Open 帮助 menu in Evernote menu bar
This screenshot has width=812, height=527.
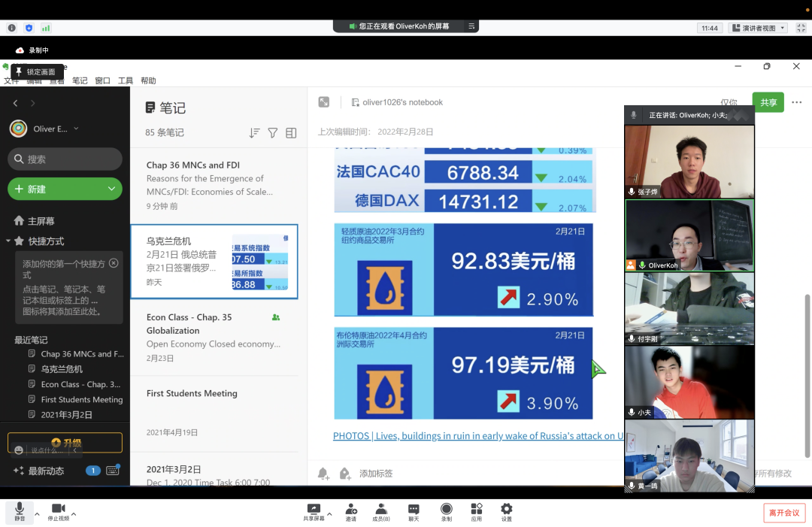[x=148, y=80]
